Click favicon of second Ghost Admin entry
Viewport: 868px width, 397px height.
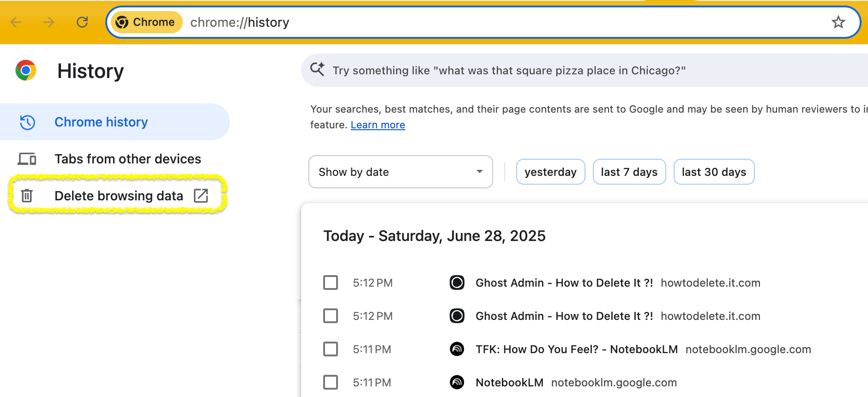[457, 316]
